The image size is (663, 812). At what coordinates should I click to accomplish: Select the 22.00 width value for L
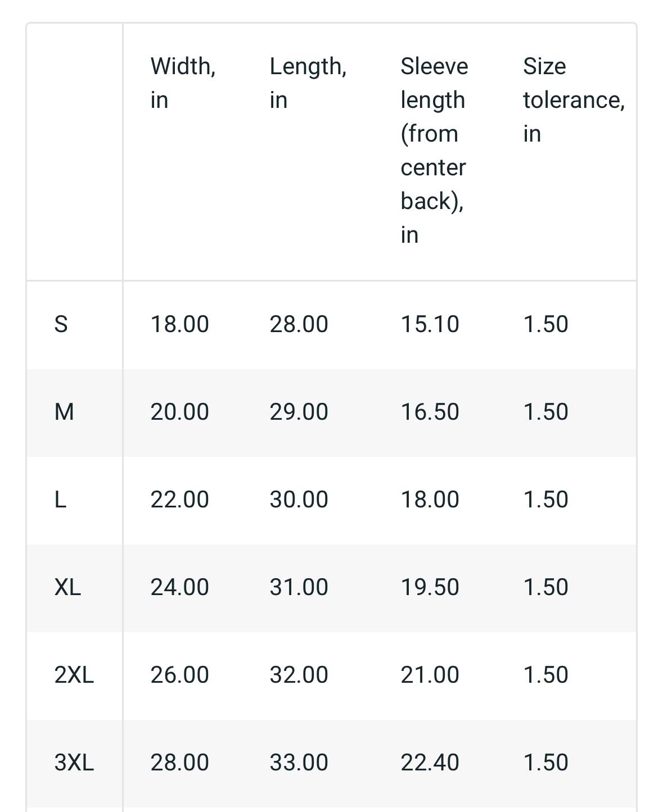pyautogui.click(x=179, y=500)
